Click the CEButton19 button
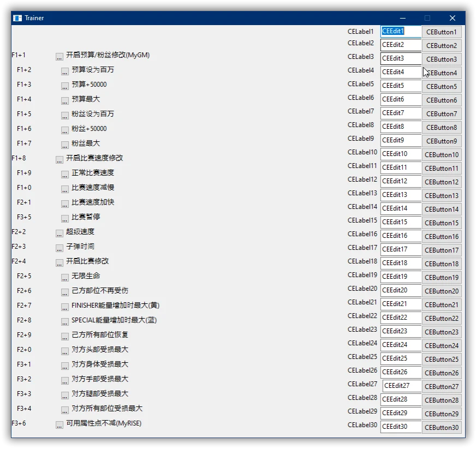Screen dimensions: 476x449 pyautogui.click(x=442, y=278)
